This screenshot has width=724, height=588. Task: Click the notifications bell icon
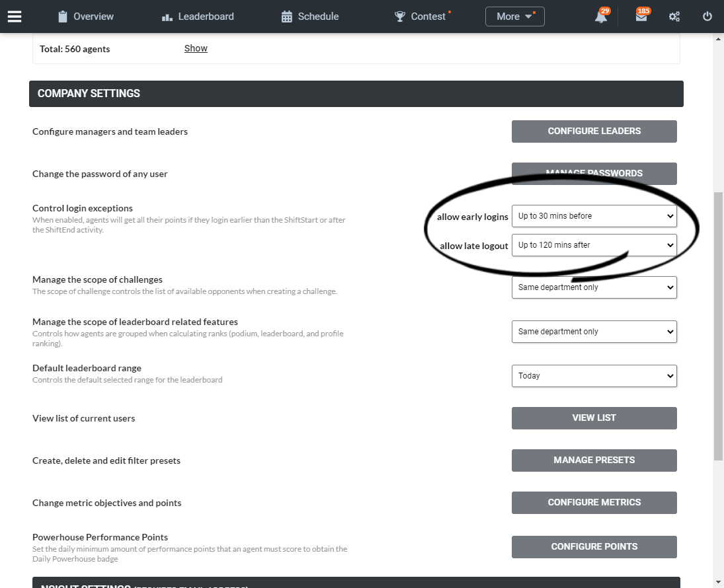601,17
